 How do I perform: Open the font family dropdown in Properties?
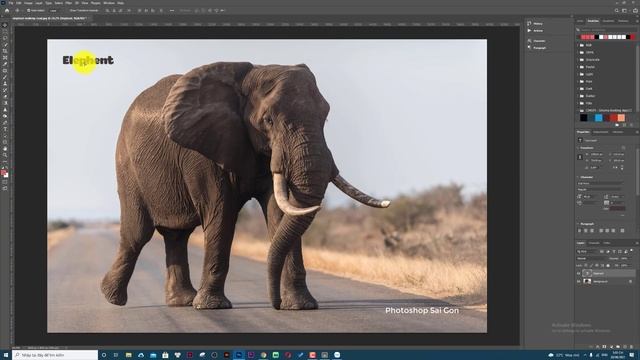(600, 184)
